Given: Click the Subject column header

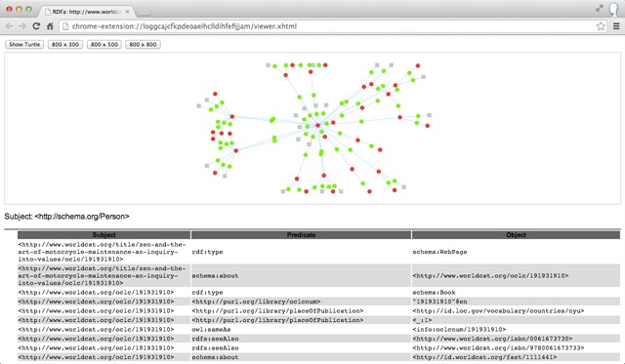Looking at the screenshot, I should click(104, 235).
